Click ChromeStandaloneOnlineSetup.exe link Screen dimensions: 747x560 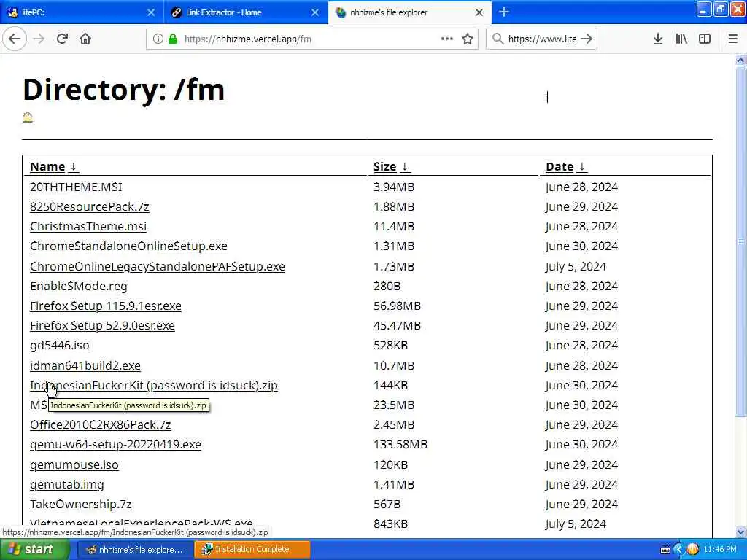coord(128,246)
